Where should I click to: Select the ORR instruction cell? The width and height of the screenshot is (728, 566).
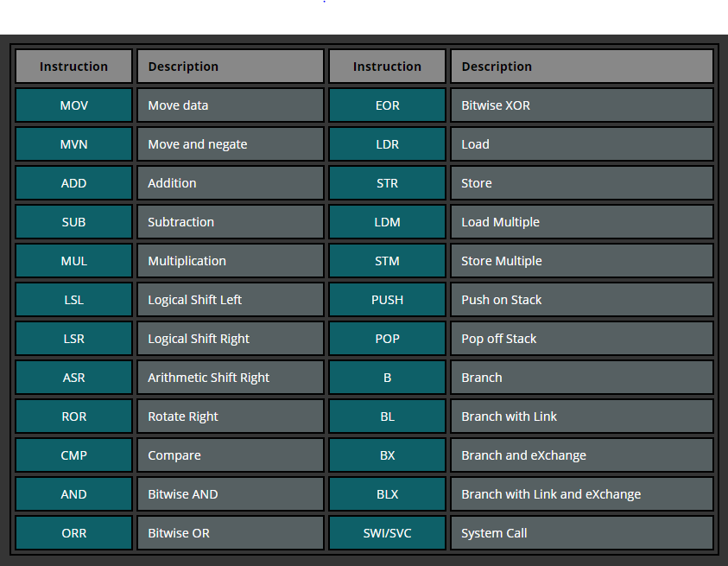(73, 533)
